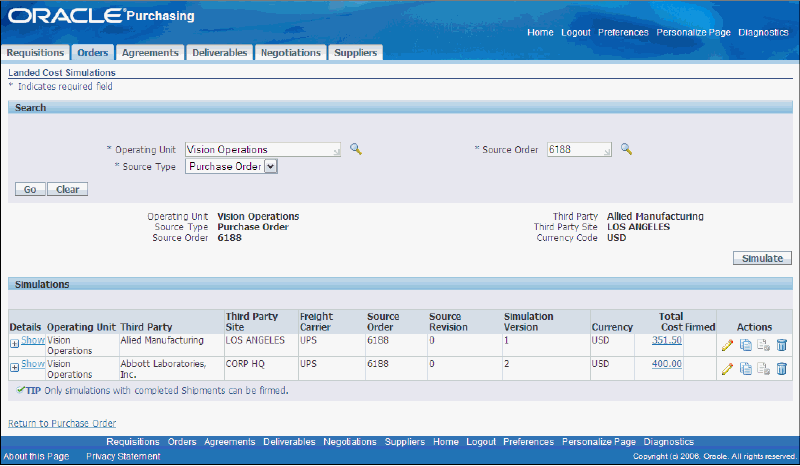Delete the Abbott Laboratories simulation row
Viewport: 800px width, 466px height.
point(781,369)
